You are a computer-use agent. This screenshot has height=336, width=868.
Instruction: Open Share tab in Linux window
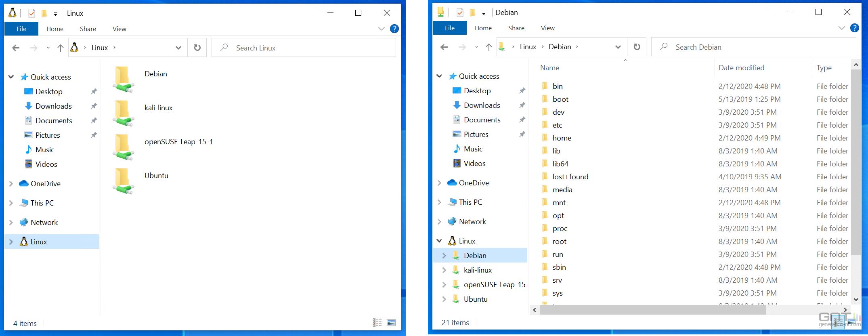click(88, 29)
